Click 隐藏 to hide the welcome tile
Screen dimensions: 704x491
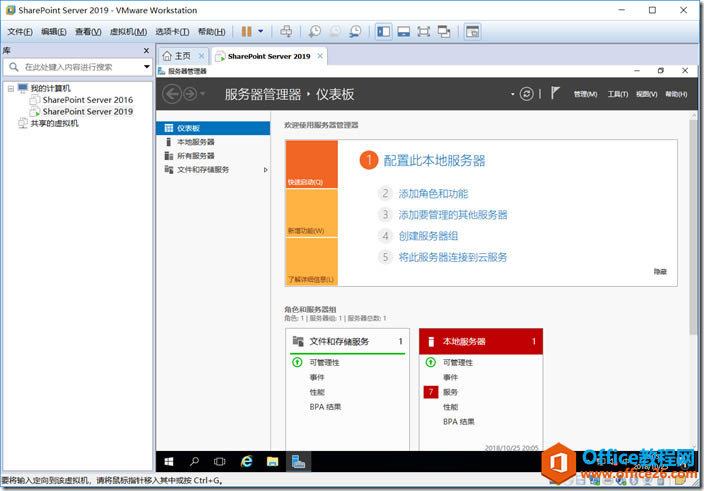(660, 272)
